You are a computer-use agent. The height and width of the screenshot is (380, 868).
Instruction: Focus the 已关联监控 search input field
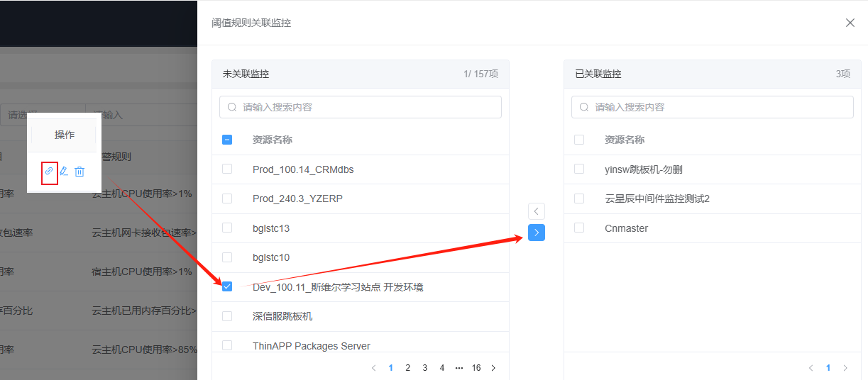click(x=713, y=107)
